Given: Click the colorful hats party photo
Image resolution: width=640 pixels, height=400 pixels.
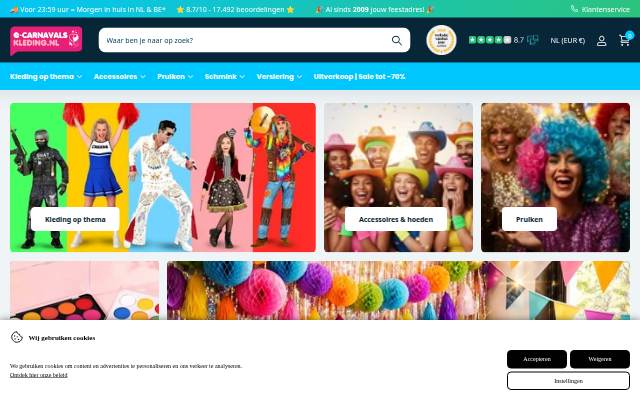Looking at the screenshot, I should (x=398, y=177).
